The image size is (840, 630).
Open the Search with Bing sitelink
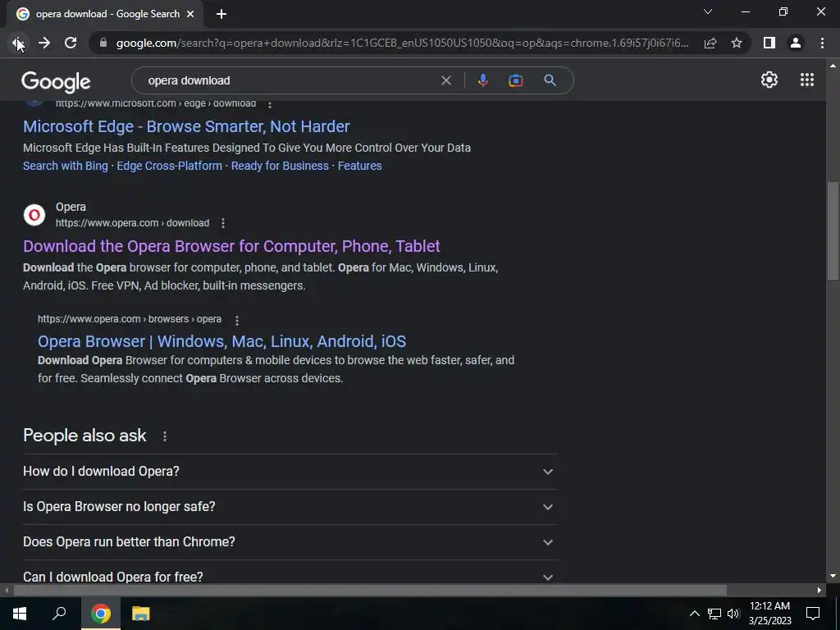coord(66,166)
